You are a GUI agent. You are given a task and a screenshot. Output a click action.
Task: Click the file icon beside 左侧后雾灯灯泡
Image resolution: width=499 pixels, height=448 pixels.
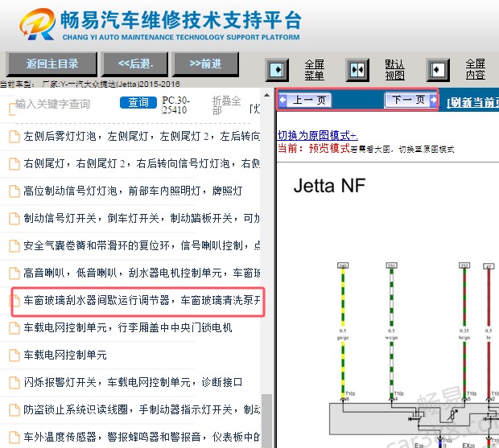point(14,137)
